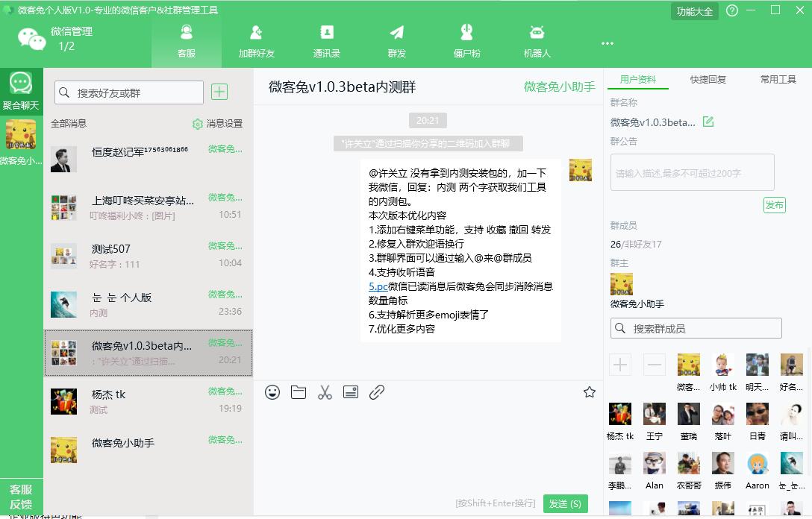Switch to the 快捷回复 tab

pos(708,80)
